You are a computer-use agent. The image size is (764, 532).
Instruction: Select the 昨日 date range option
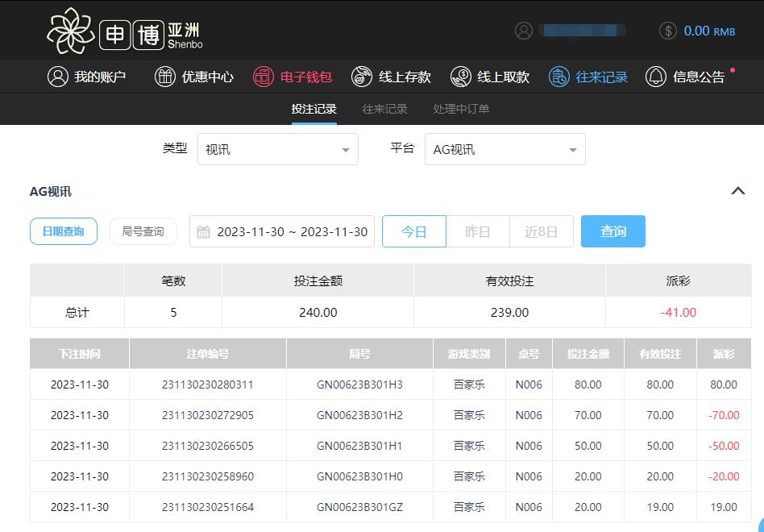[x=478, y=231]
